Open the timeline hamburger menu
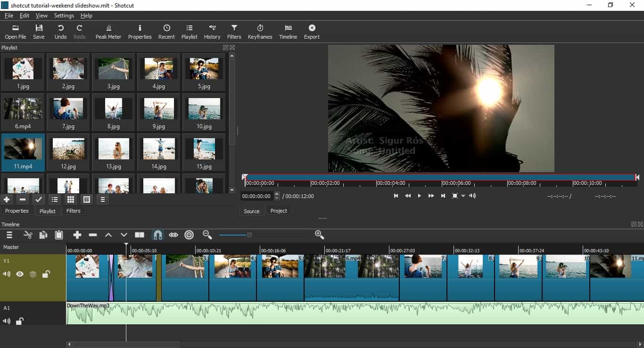 coord(9,235)
